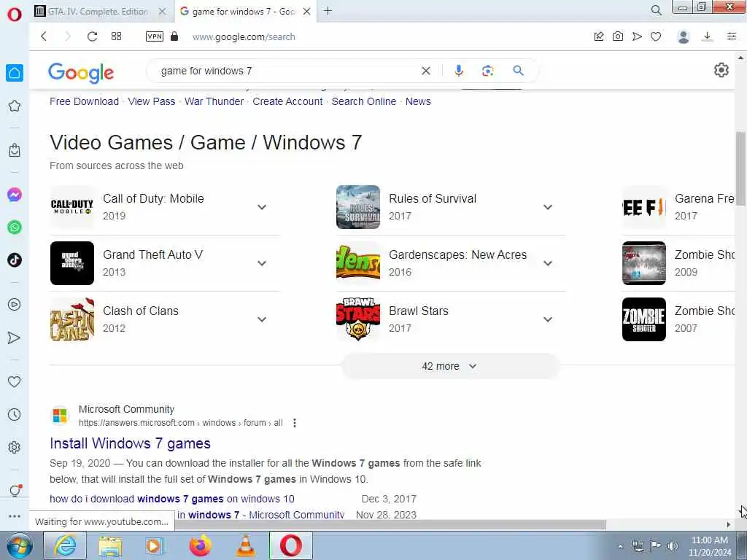Click the Free Download link

[x=85, y=101]
